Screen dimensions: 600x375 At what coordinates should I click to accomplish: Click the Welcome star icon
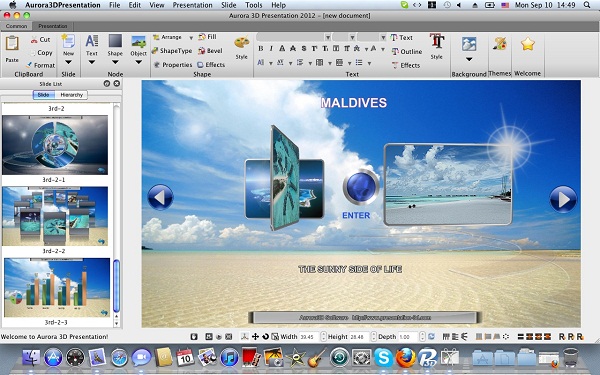click(527, 44)
